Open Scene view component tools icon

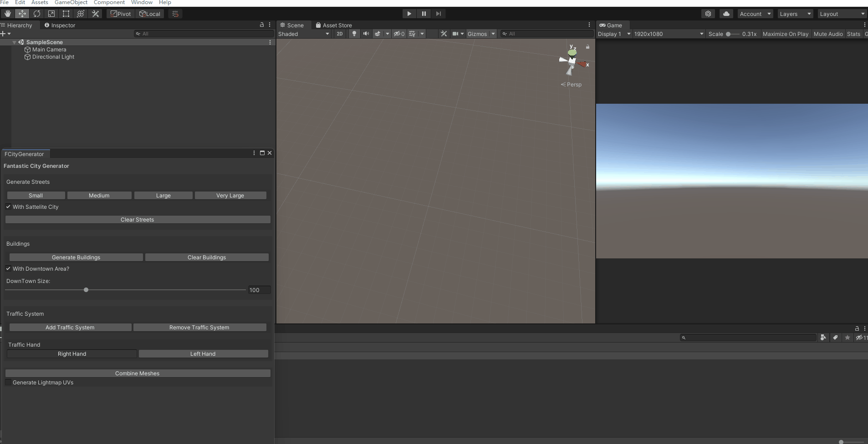click(x=444, y=34)
